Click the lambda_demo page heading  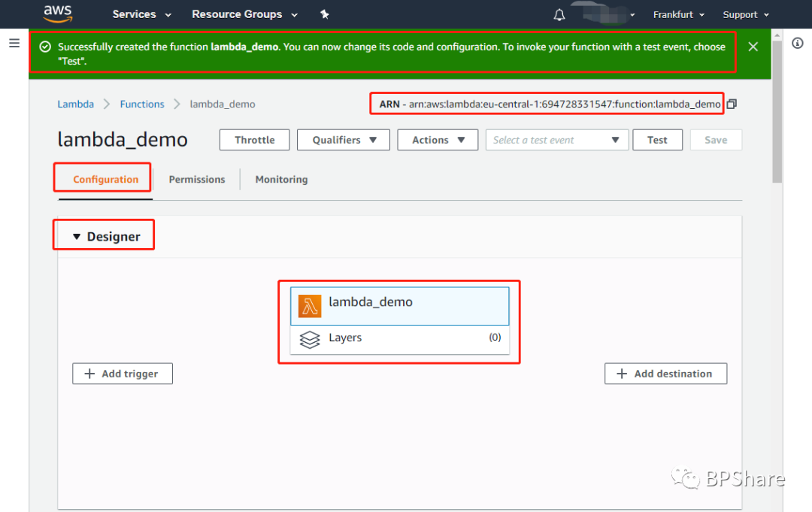pyautogui.click(x=123, y=140)
